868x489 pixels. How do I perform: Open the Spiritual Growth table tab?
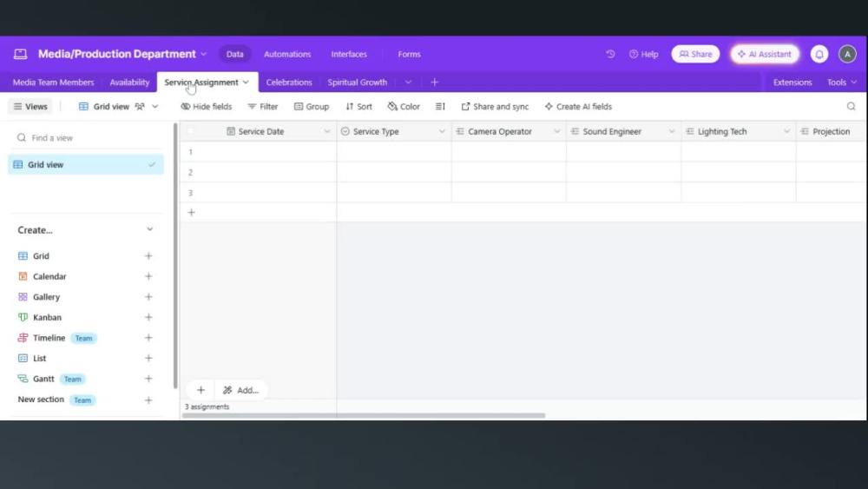point(357,82)
